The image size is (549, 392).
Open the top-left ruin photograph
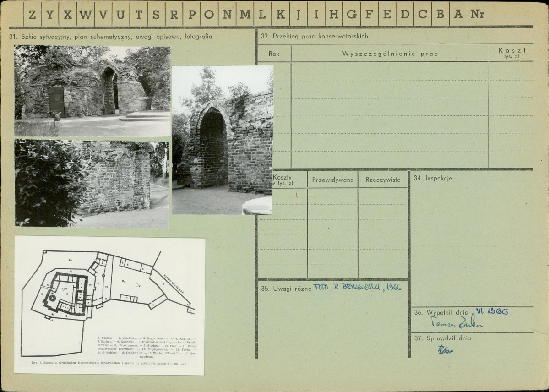tap(92, 92)
